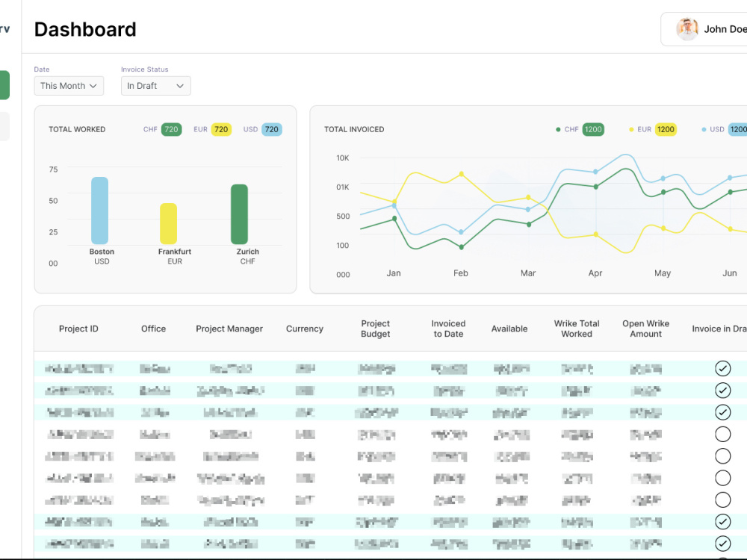Sort by the Available column header

point(509,329)
